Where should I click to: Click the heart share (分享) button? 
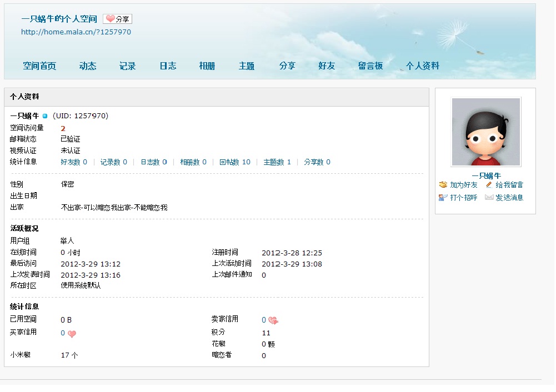118,19
